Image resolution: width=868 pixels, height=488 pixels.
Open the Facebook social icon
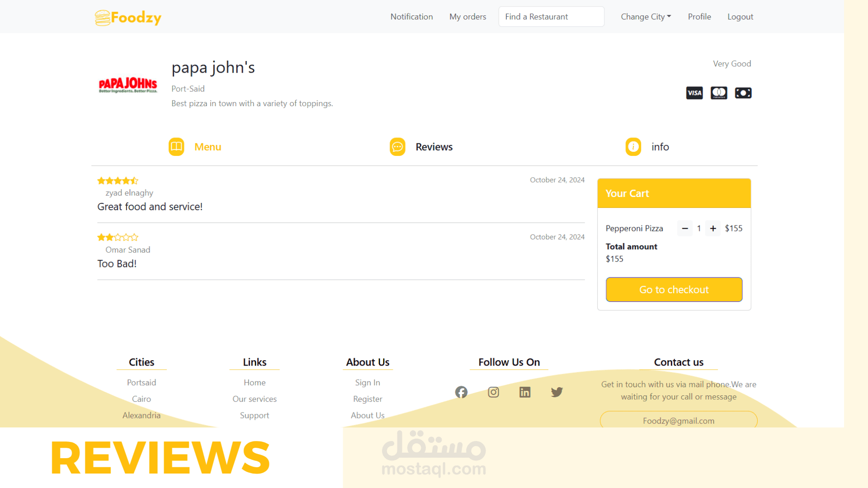click(x=461, y=392)
